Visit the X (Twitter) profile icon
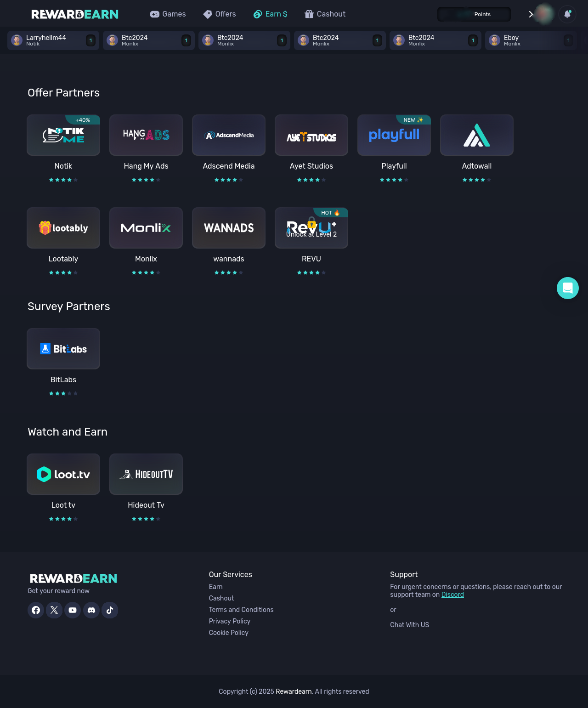This screenshot has height=708, width=588. [x=54, y=610]
